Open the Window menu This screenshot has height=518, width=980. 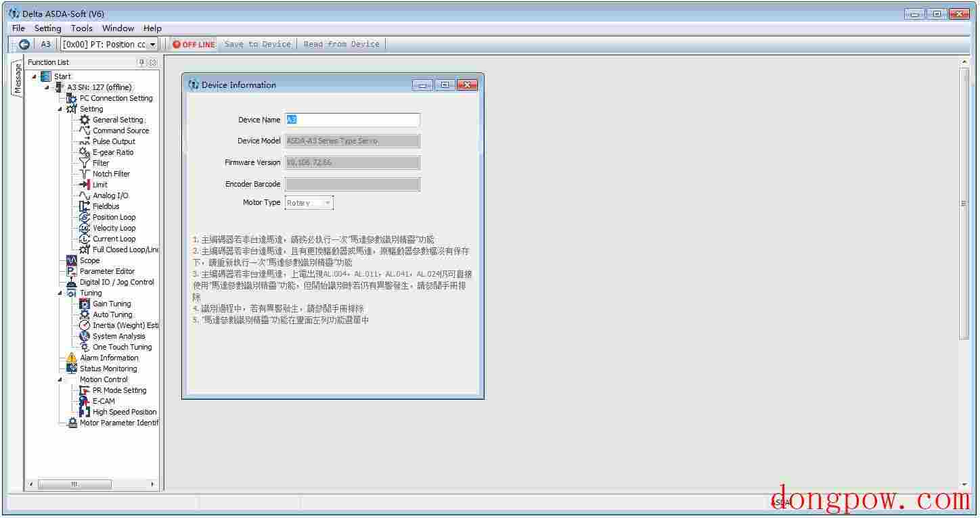coord(118,28)
